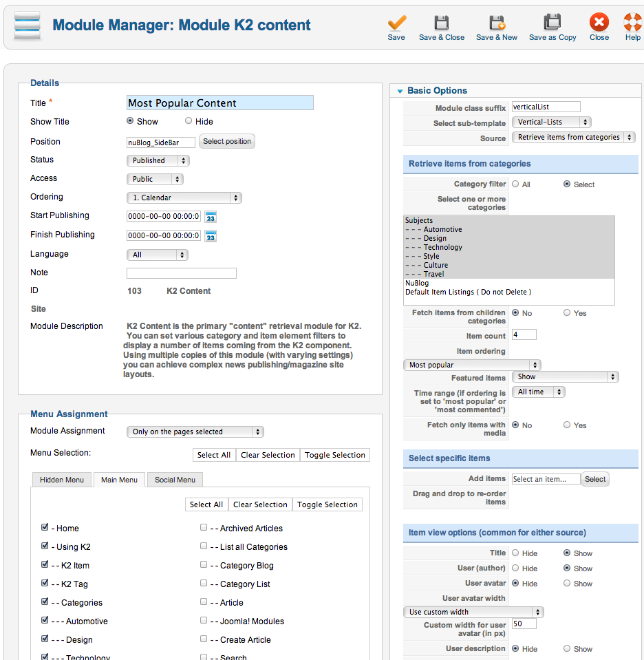Set User description to Show
644x660 pixels.
(567, 648)
